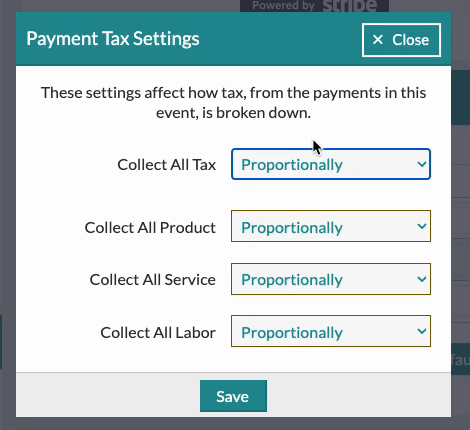This screenshot has height=430, width=470.
Task: Click the gray footer bar beside Save
Action: coord(107,395)
